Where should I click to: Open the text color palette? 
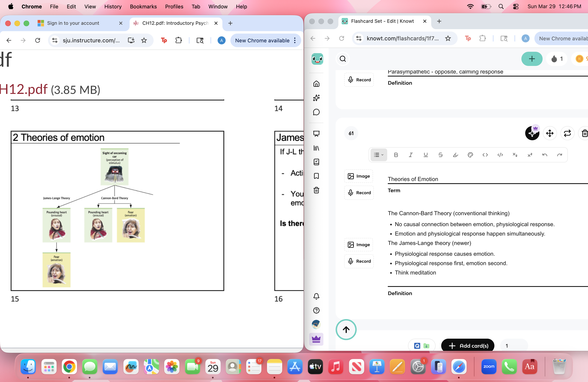pyautogui.click(x=470, y=155)
